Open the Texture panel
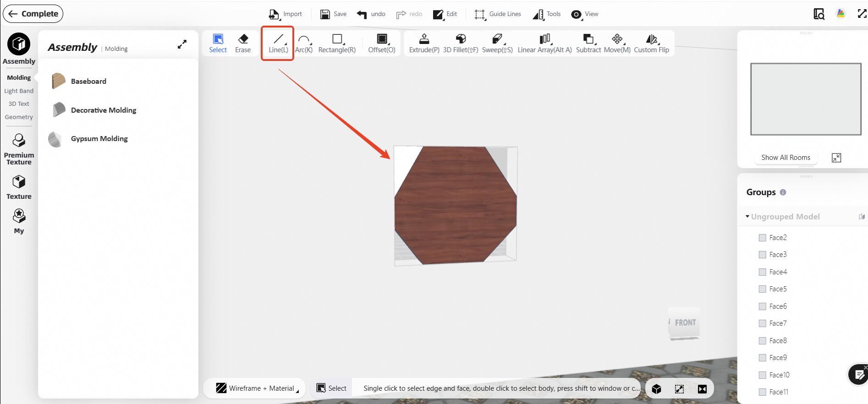Screen dimensions: 868x404 (x=19, y=187)
